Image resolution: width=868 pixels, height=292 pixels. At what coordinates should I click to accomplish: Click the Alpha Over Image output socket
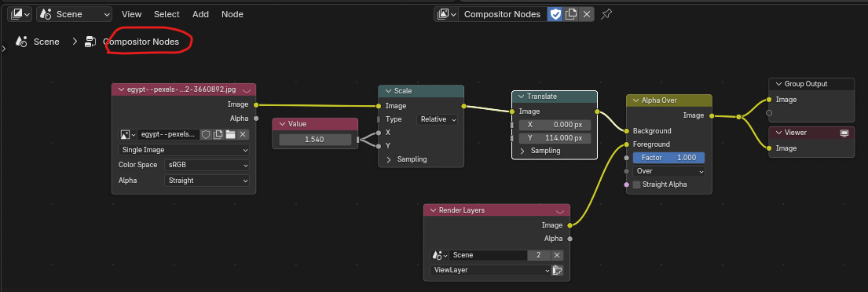pyautogui.click(x=712, y=115)
